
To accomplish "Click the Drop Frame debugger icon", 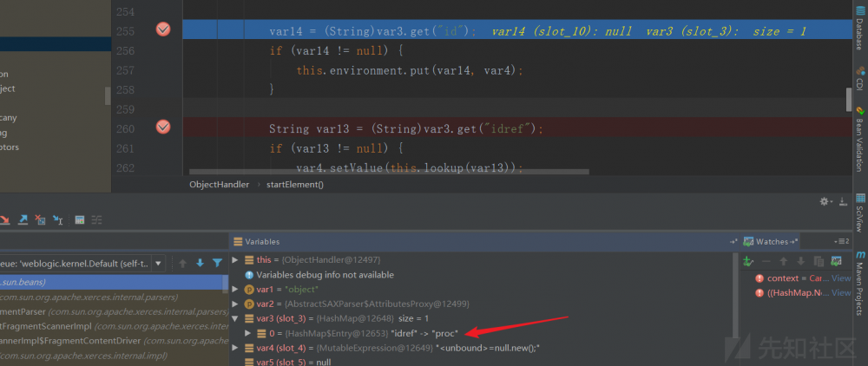I will point(40,220).
